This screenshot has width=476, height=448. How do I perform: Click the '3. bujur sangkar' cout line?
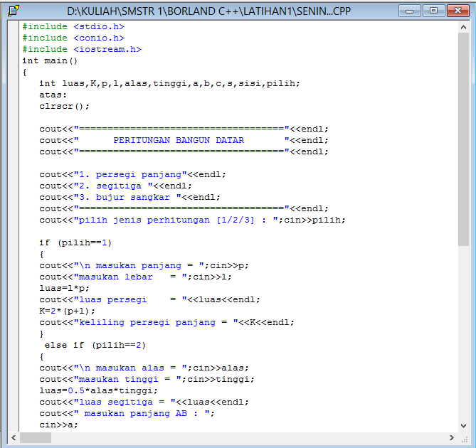[129, 197]
